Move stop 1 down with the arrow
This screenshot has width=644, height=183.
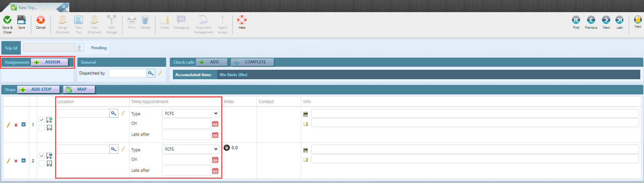tap(24, 125)
